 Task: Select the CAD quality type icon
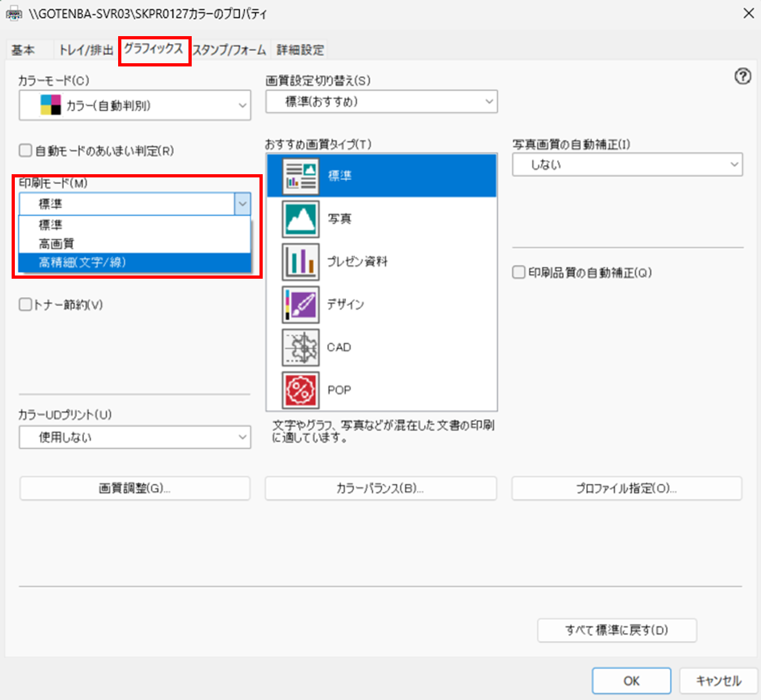tap(301, 347)
